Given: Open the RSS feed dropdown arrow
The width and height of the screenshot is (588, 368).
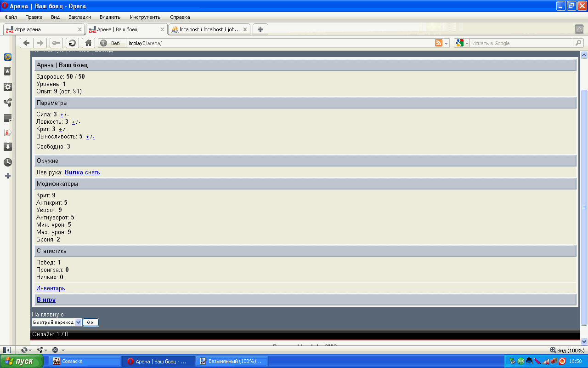Looking at the screenshot, I should coord(447,43).
